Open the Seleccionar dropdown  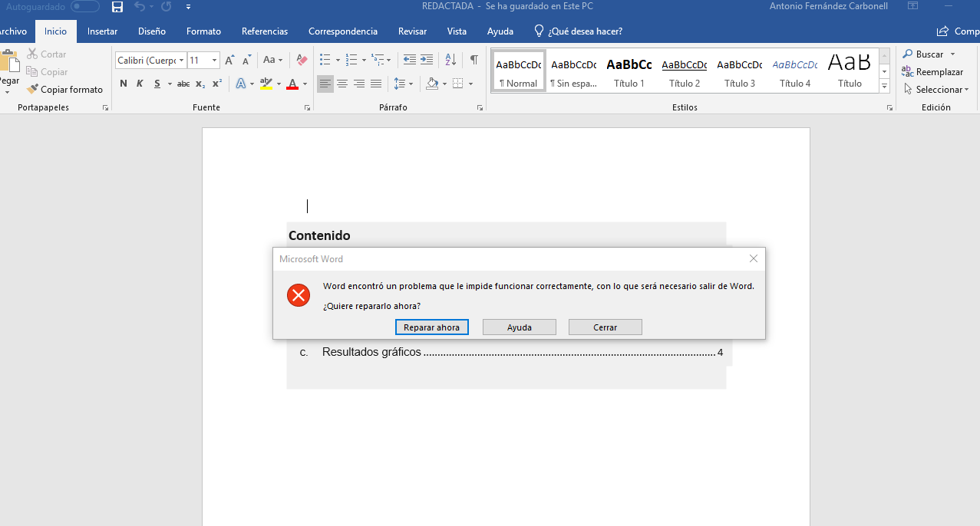click(936, 90)
